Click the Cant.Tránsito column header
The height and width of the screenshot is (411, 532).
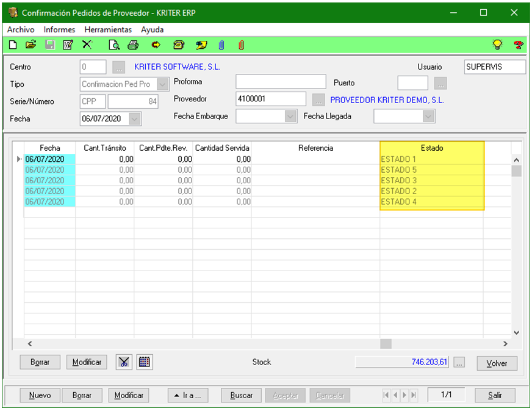pos(105,148)
